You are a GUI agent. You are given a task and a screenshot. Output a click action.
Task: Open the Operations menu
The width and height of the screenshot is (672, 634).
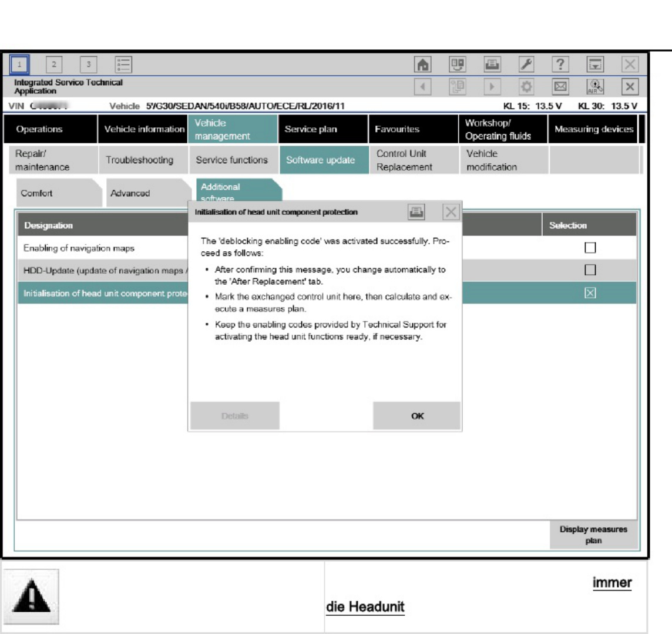point(51,129)
